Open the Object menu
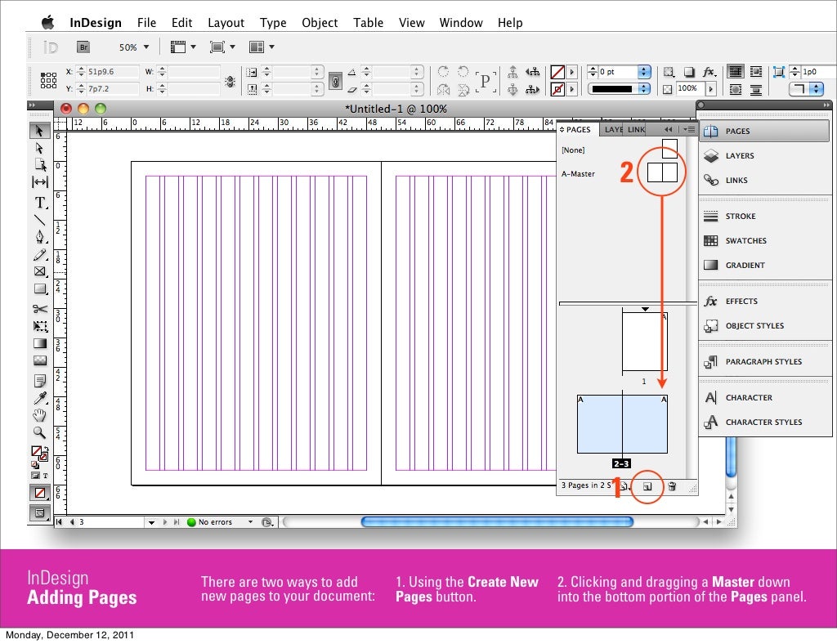 [x=320, y=22]
